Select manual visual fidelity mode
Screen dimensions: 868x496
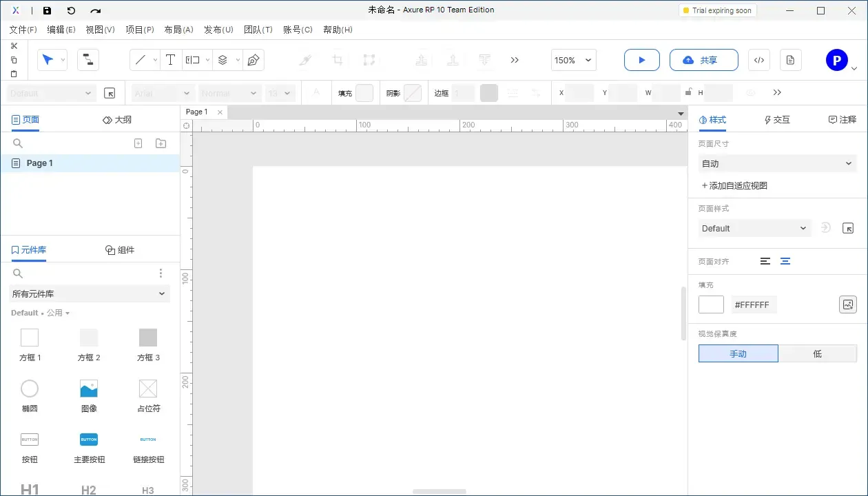(x=738, y=353)
